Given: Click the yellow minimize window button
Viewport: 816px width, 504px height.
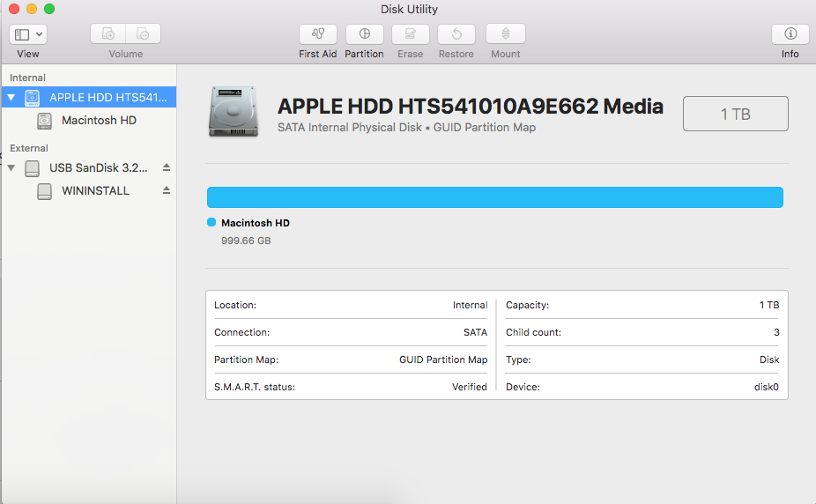Looking at the screenshot, I should coord(32,9).
